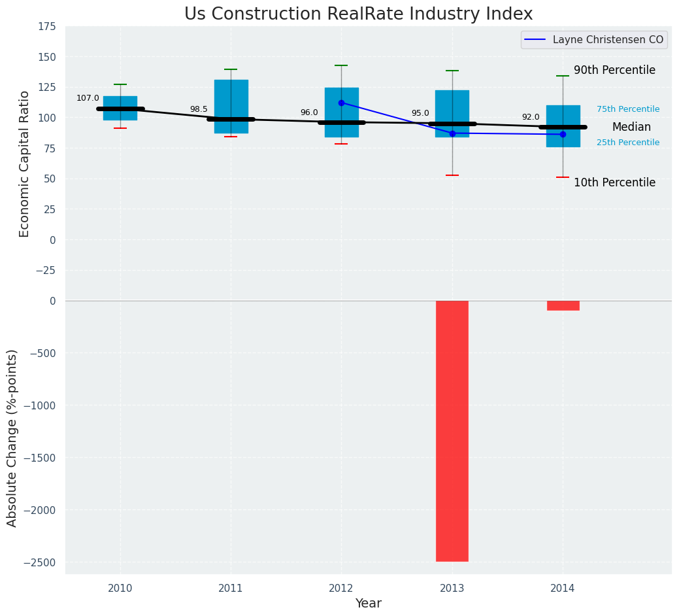Click the small red 2014 change bar
The width and height of the screenshot is (679, 616).
tap(563, 305)
